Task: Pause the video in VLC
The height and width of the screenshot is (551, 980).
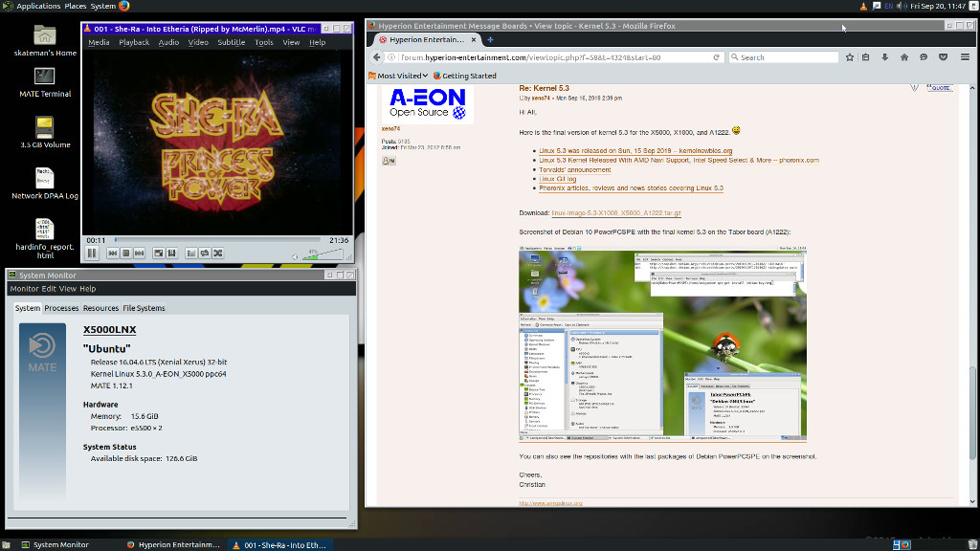Action: pyautogui.click(x=92, y=253)
